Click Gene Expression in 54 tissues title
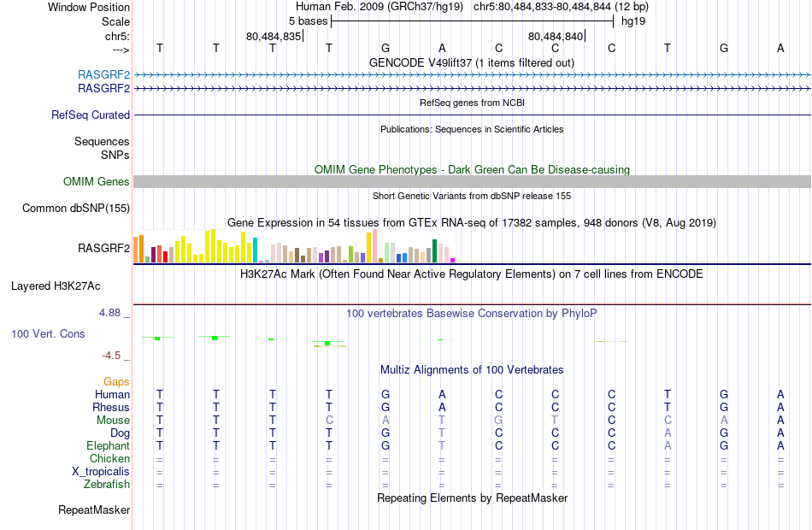 click(x=472, y=223)
